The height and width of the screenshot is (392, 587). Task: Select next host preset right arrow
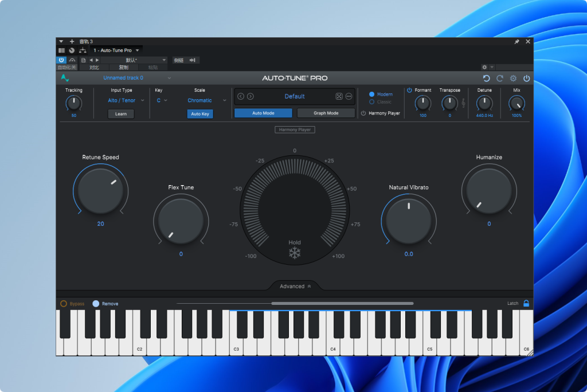point(97,60)
